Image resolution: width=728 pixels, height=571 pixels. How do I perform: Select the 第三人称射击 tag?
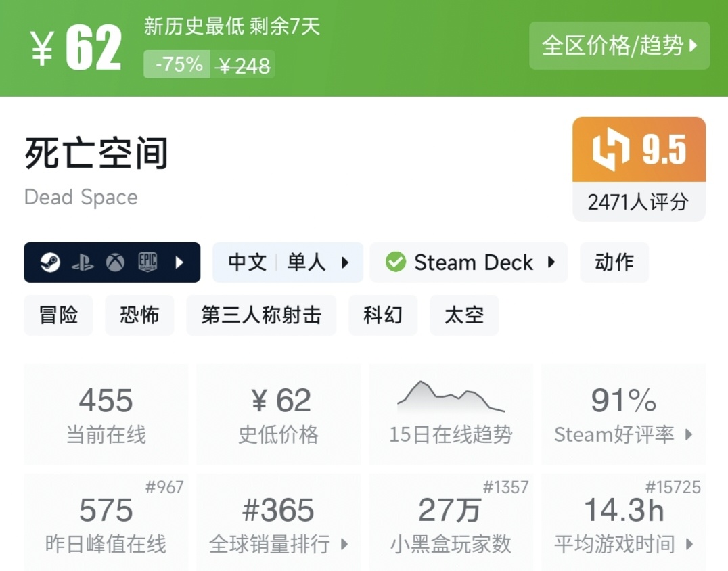tap(261, 315)
